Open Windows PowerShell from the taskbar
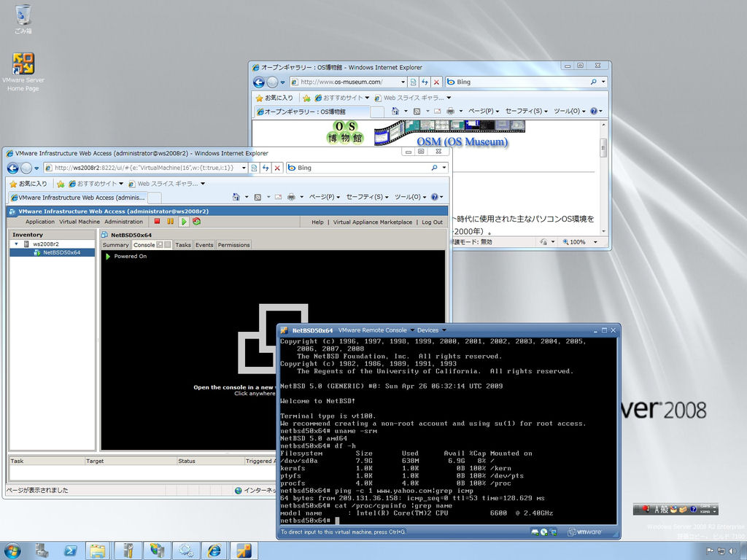The width and height of the screenshot is (747, 560). pos(71,551)
